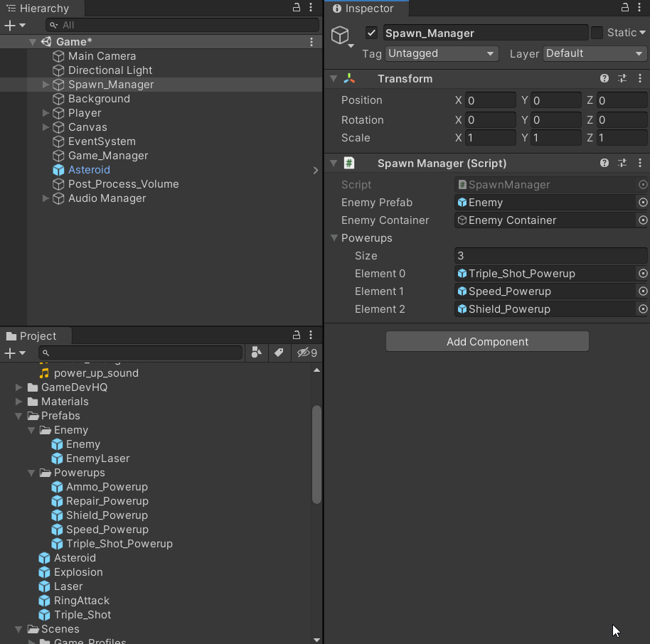Screen dimensions: 650x644
Task: Click the Hierarchy search field
Action: 182,26
